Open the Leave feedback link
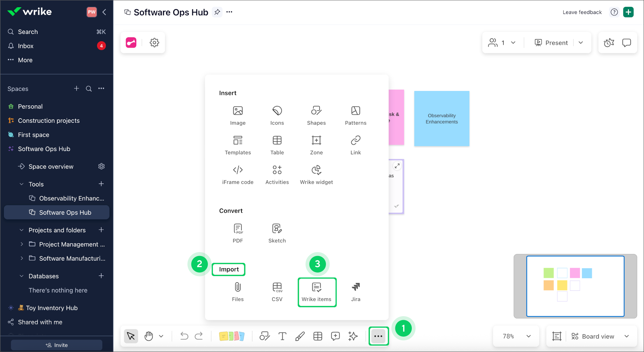 [x=582, y=12]
